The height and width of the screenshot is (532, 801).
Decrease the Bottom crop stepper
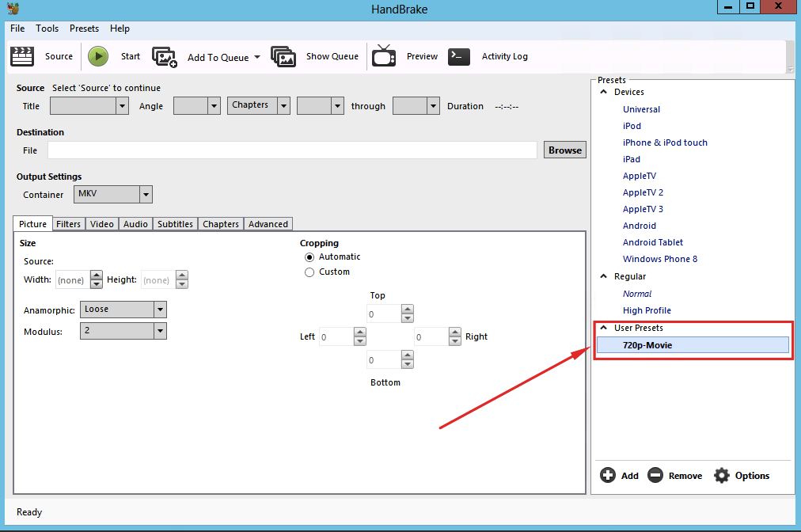407,364
